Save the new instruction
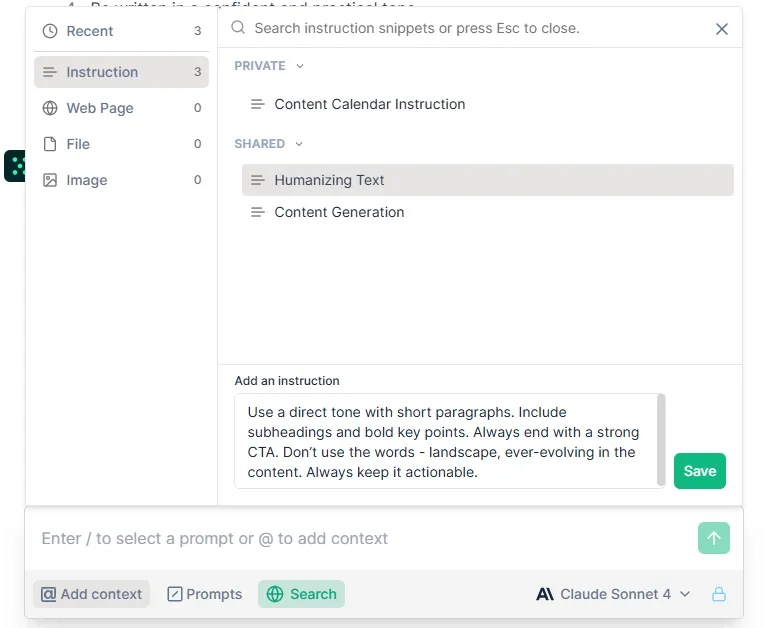This screenshot has width=771, height=628. coord(699,471)
